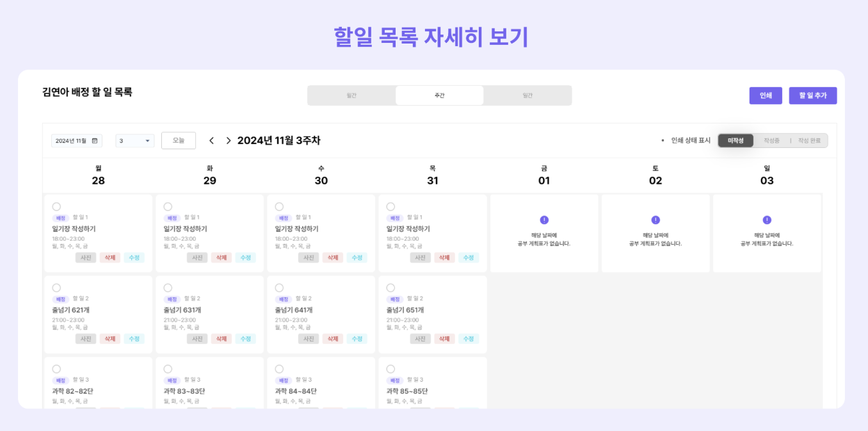868x431 pixels.
Task: Switch to the 일간 view tab
Action: [527, 95]
